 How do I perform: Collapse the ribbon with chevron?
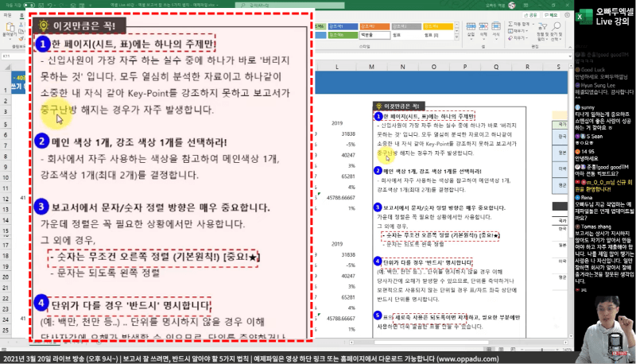coord(570,47)
